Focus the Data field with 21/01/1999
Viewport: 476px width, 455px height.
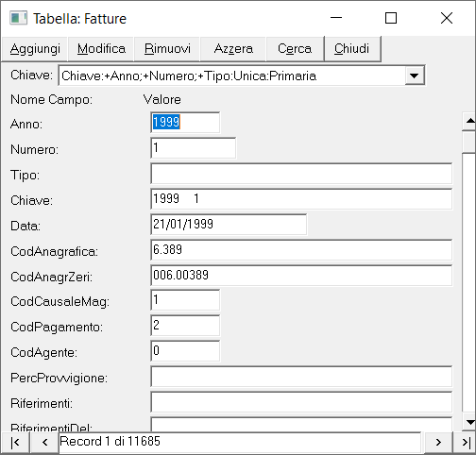[x=229, y=225]
